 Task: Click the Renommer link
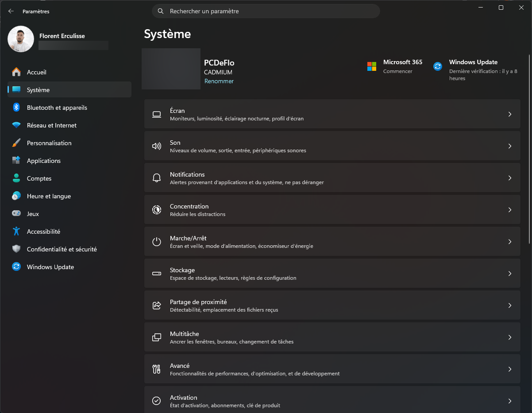tap(219, 81)
